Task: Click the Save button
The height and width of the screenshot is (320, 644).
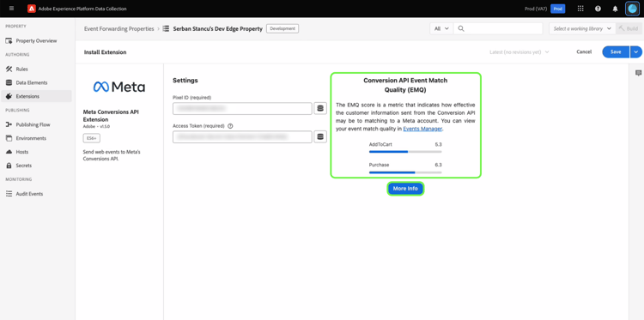Action: 616,51
